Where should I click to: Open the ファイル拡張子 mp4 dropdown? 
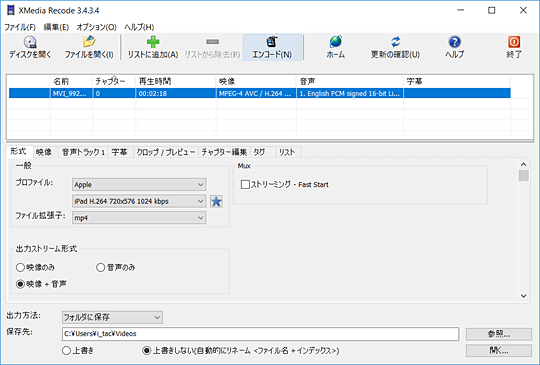pyautogui.click(x=139, y=218)
